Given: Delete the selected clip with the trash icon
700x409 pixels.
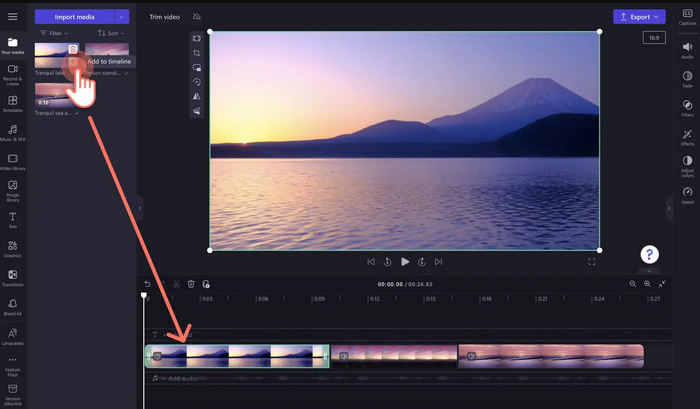Looking at the screenshot, I should (191, 284).
